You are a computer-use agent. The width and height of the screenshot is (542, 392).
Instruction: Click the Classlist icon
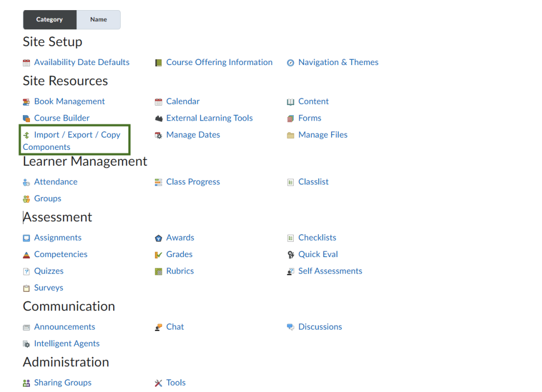[290, 182]
